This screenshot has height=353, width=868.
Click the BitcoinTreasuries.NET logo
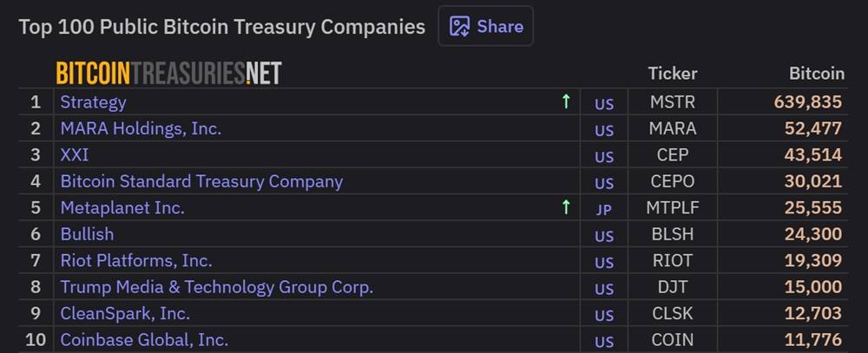pyautogui.click(x=168, y=74)
